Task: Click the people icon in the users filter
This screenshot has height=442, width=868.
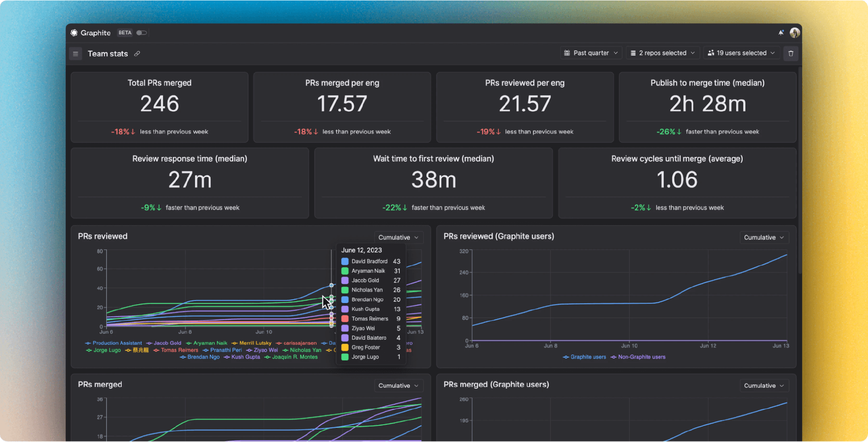Action: 710,53
